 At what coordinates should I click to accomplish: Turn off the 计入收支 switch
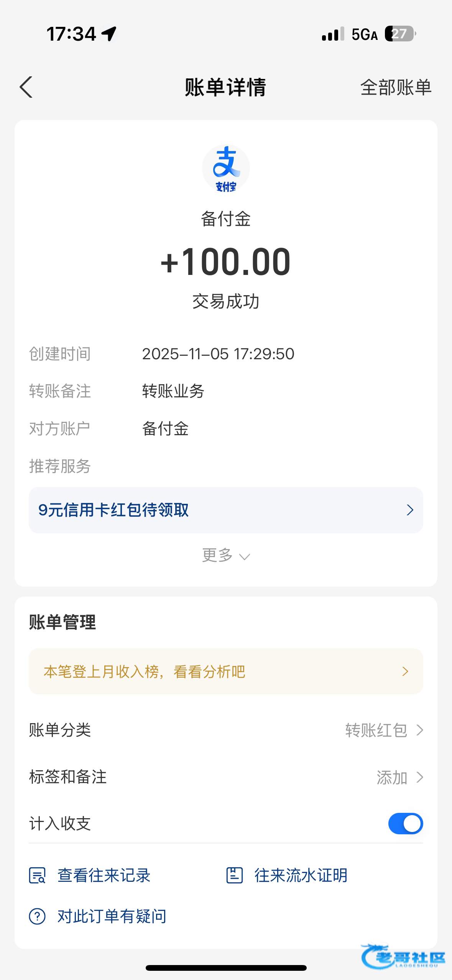tap(405, 824)
